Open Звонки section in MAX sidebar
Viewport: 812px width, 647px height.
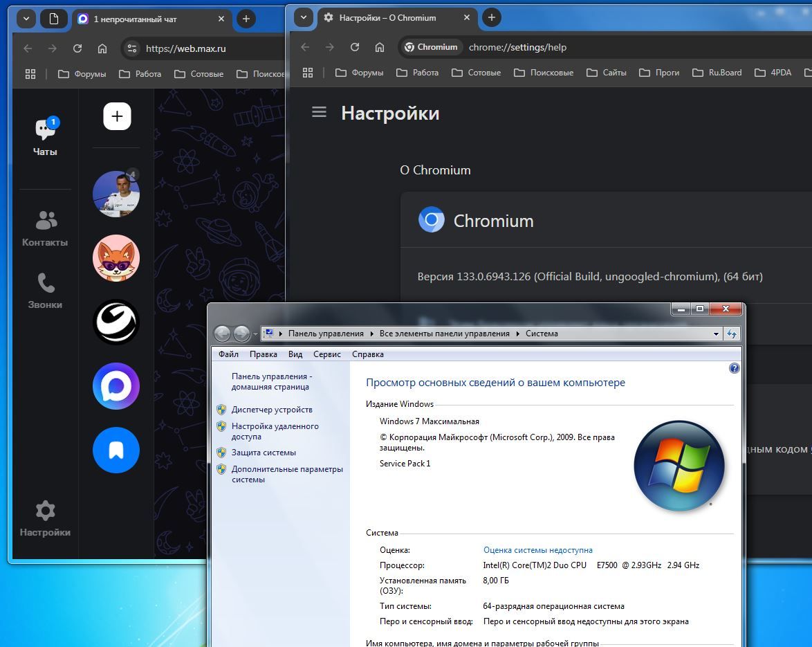pos(45,291)
